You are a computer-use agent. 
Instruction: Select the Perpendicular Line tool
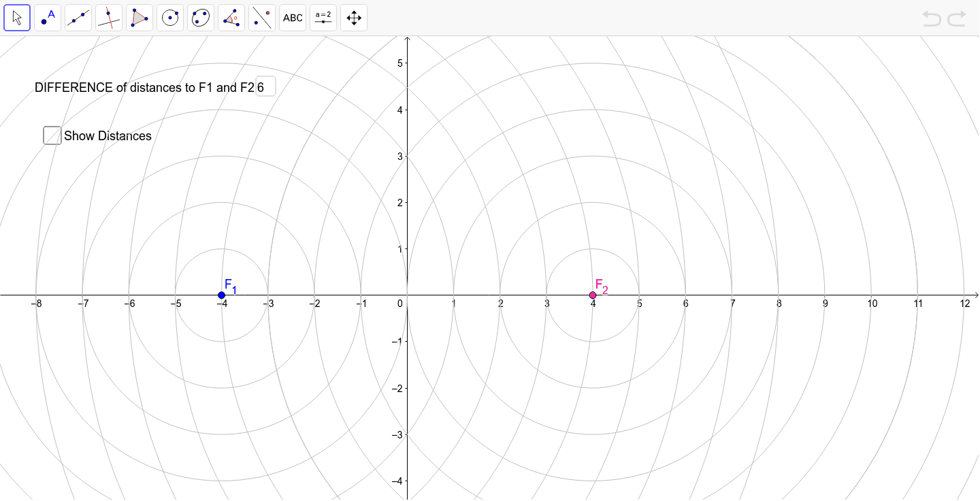109,18
